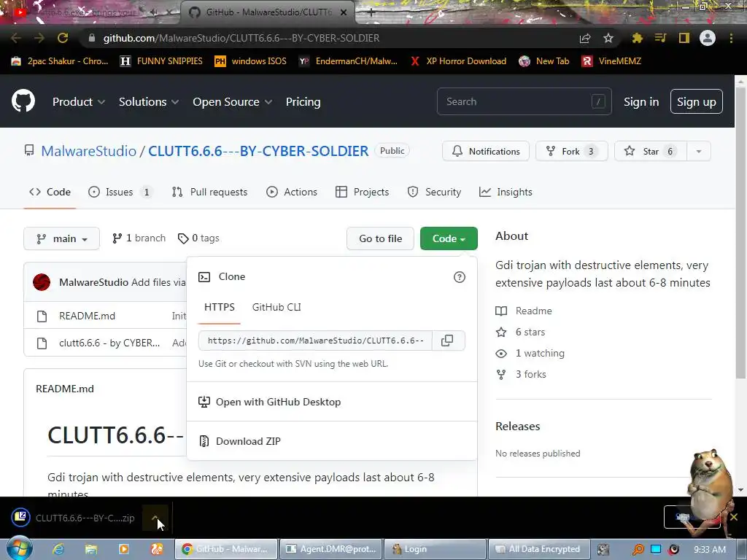
Task: Open the Pricing page
Action: 303,102
